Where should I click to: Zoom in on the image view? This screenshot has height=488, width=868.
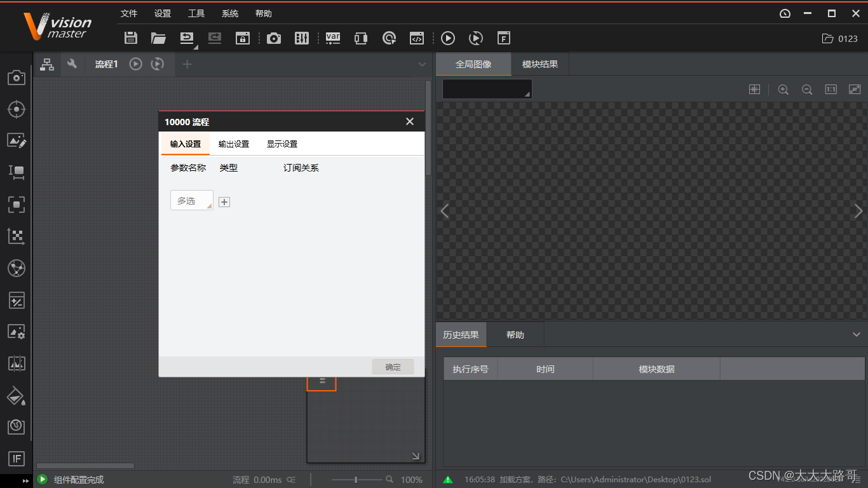tap(783, 90)
